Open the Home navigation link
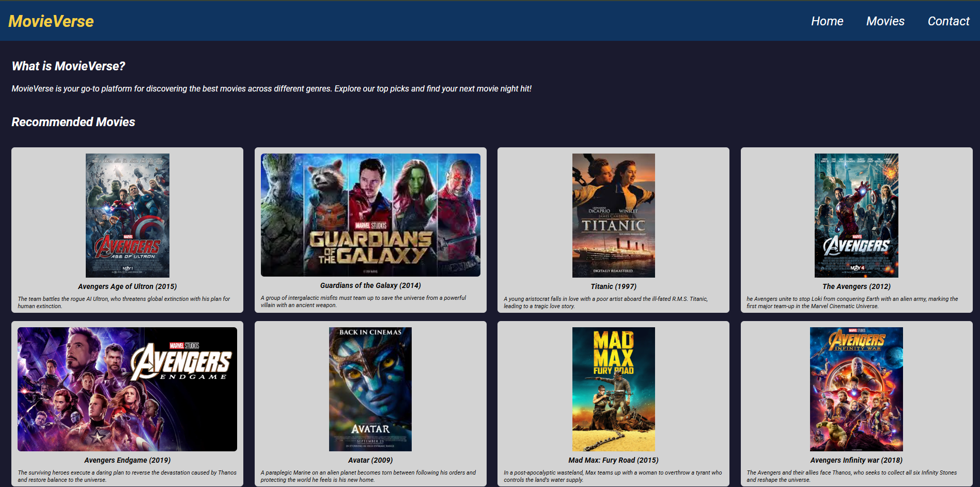The image size is (980, 487). [x=827, y=21]
